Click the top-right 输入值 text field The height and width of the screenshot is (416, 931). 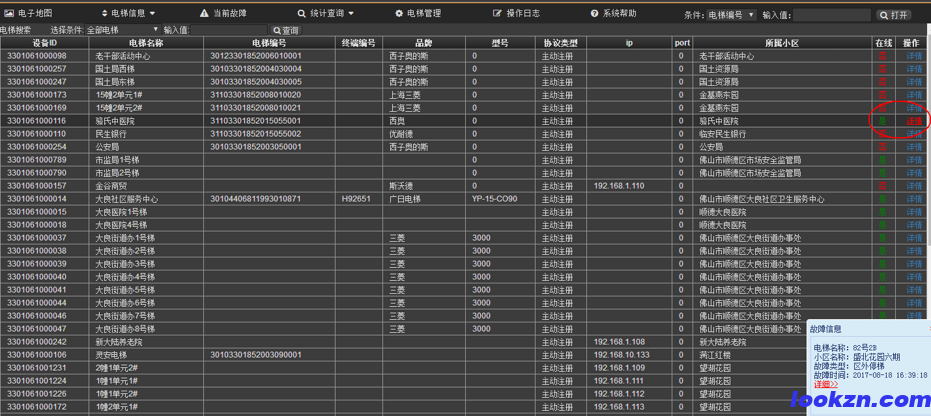831,15
